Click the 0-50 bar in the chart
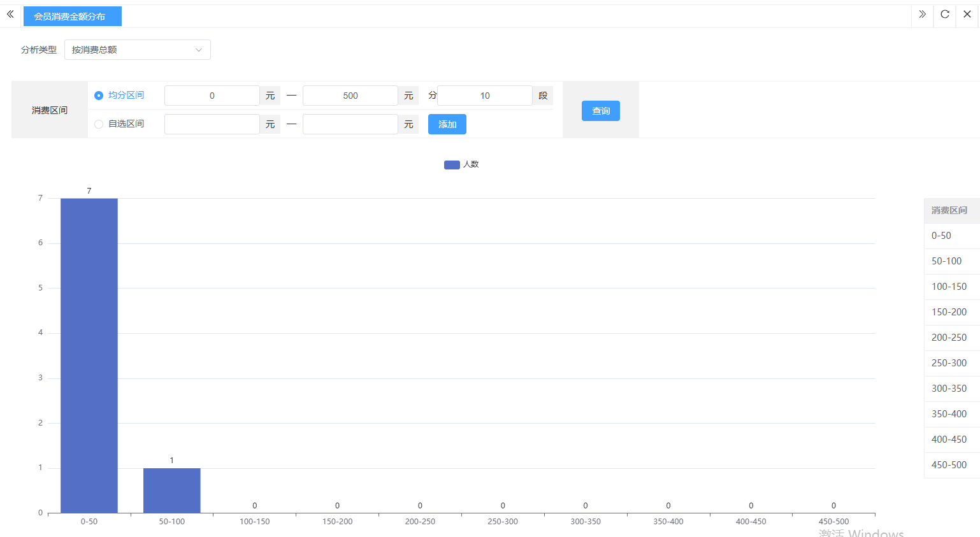 (89, 355)
